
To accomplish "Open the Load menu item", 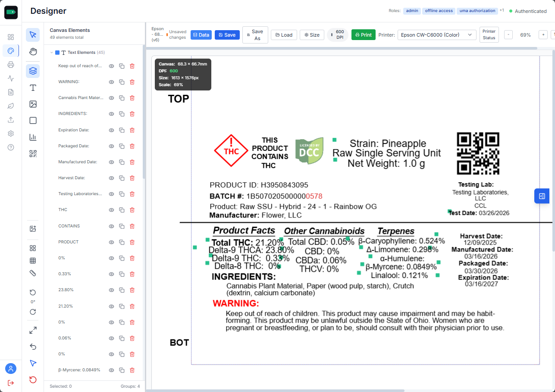I will [283, 35].
